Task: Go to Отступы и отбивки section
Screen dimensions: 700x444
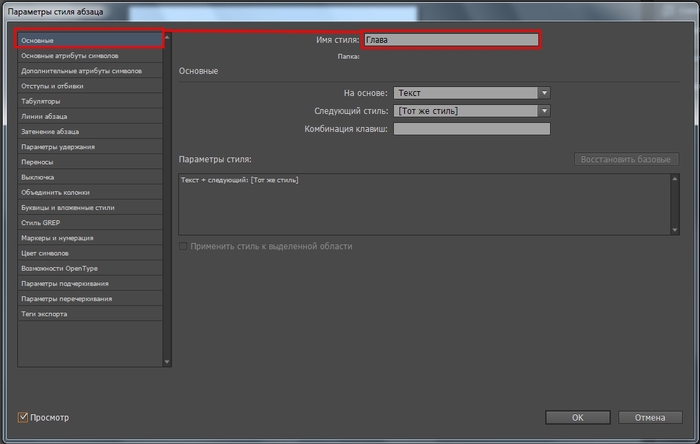Action: [x=88, y=86]
